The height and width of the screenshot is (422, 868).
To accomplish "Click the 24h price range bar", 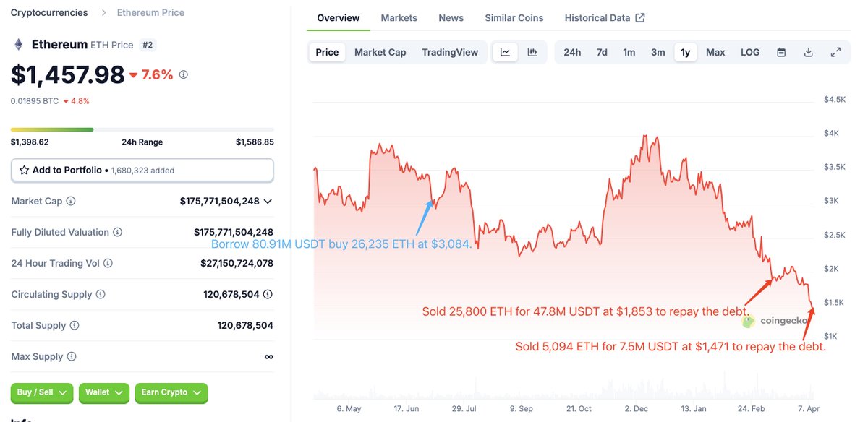I will click(142, 130).
